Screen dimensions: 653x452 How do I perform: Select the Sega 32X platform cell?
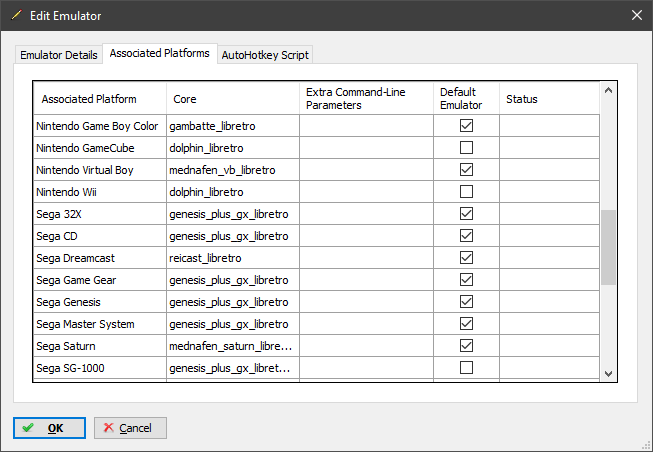tap(100, 214)
